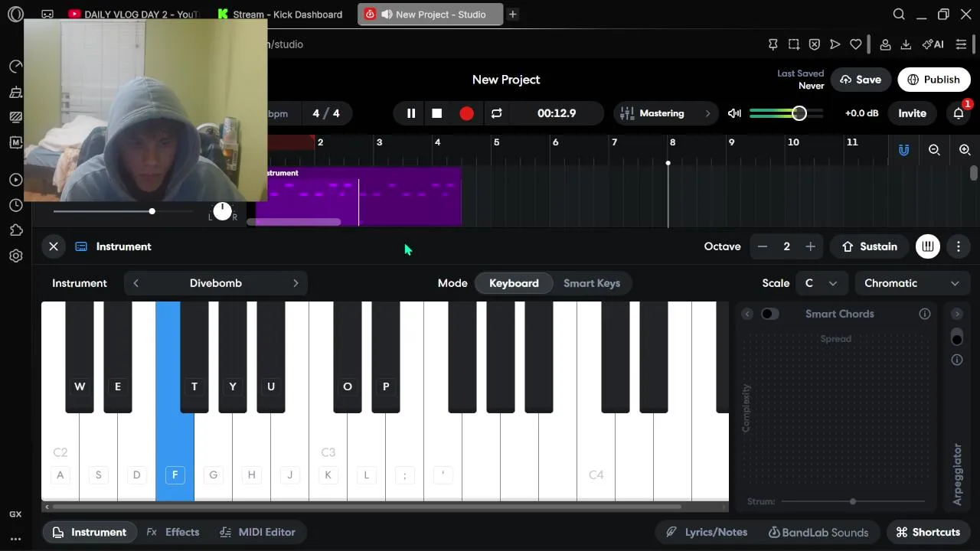Image resolution: width=980 pixels, height=551 pixels.
Task: Pause playback with the pause button
Action: click(411, 113)
